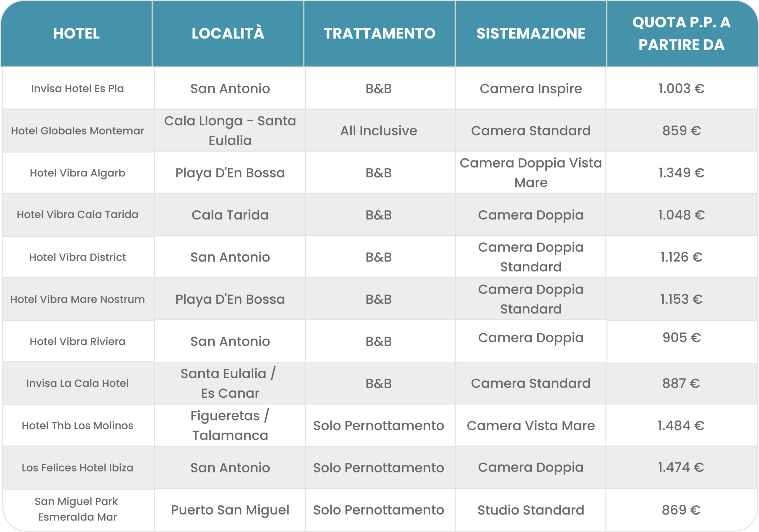Select the LOCALITÀ column header

pos(228,34)
